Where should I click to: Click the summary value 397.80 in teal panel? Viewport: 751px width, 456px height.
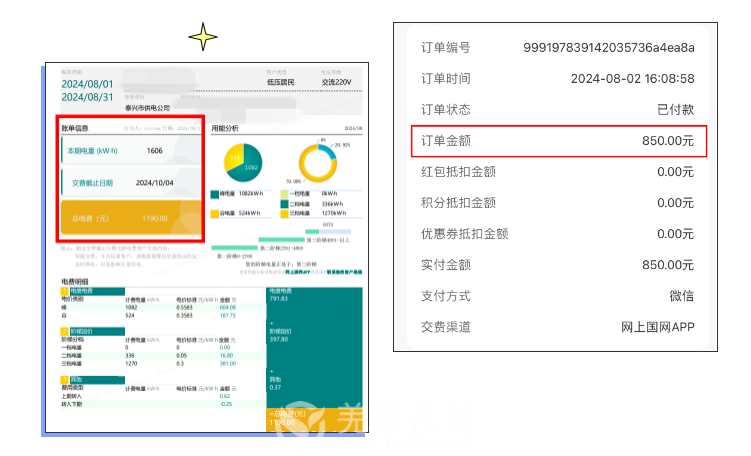[279, 340]
